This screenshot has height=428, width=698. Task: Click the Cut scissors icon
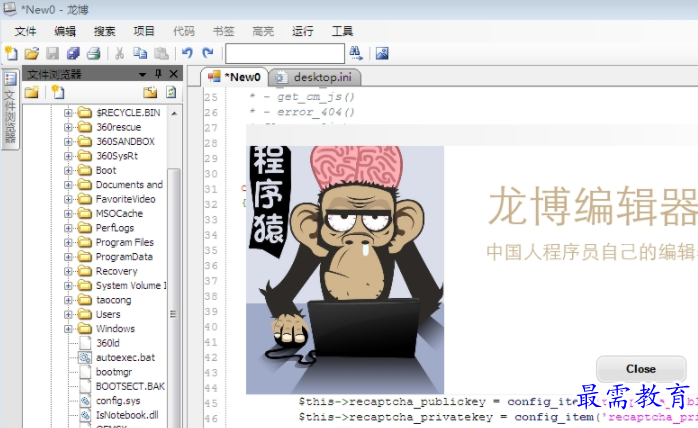(x=119, y=53)
